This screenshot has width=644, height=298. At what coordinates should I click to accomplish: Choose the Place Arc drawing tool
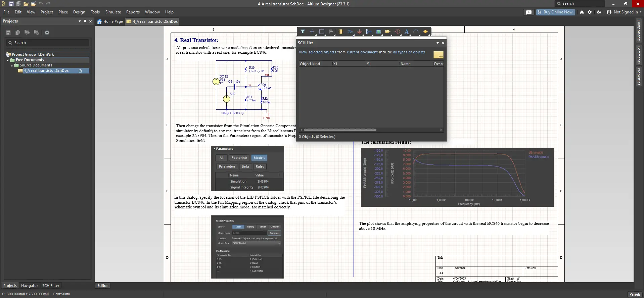pos(416,32)
